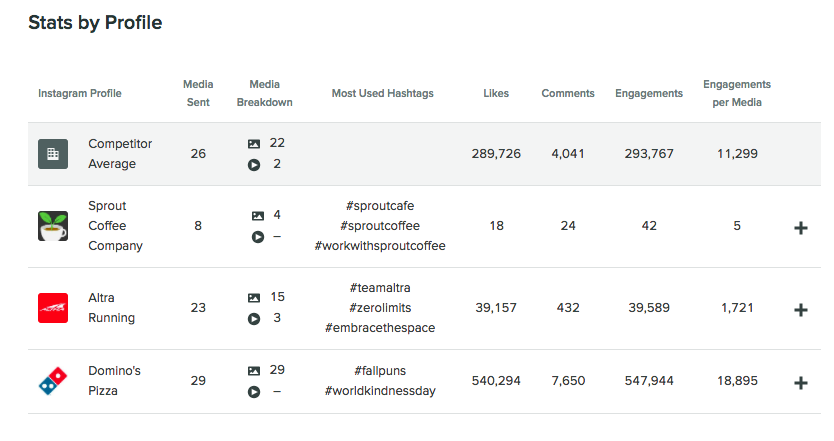Click video icon in Sprout Coffee row
Screen dimensions: 834x441
click(x=257, y=237)
